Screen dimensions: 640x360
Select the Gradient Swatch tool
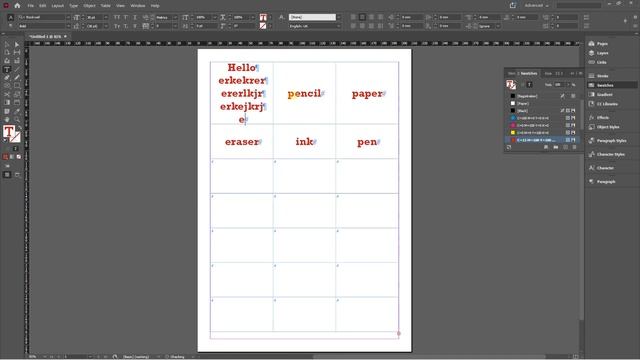(7, 102)
